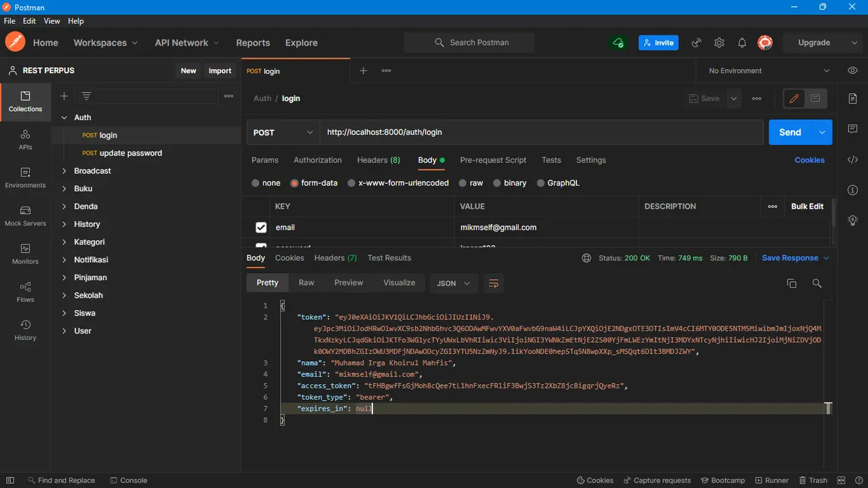Viewport: 868px width, 488px height.
Task: Open the documentation icon in right sidebar
Action: tap(853, 99)
